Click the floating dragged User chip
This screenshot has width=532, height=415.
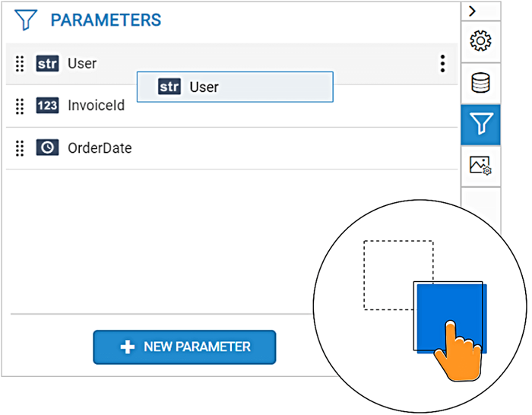tap(235, 87)
